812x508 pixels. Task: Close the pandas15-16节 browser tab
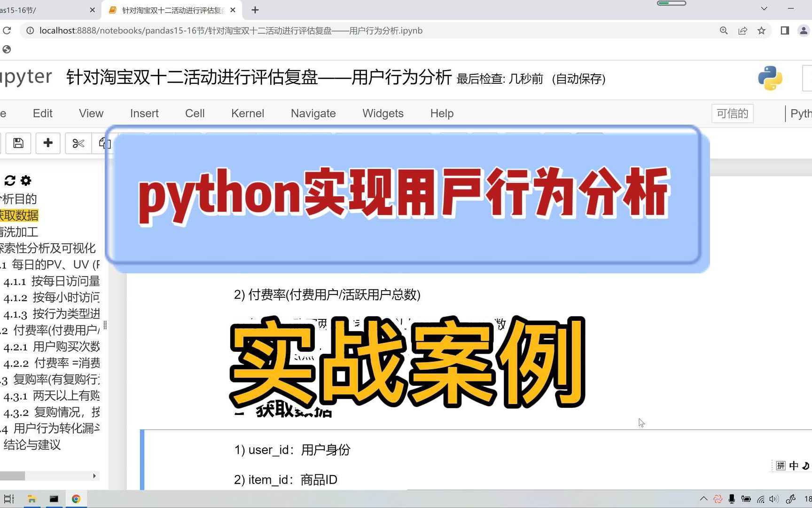coord(92,10)
